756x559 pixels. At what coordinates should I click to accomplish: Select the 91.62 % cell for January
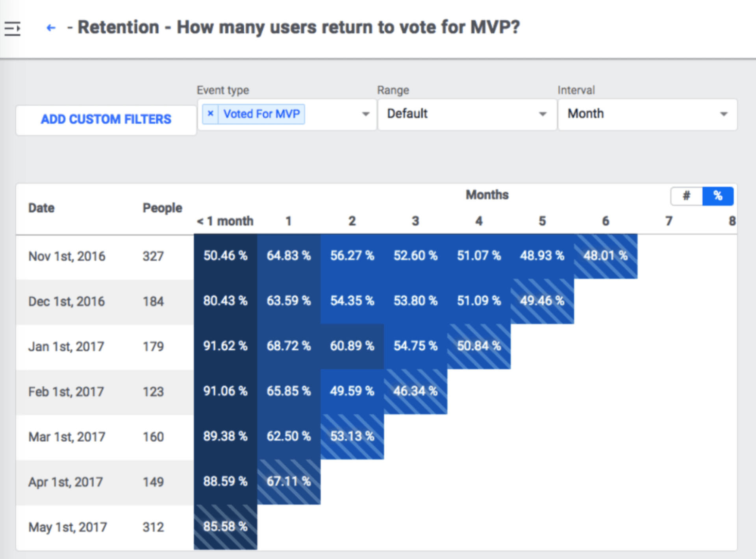(x=225, y=346)
